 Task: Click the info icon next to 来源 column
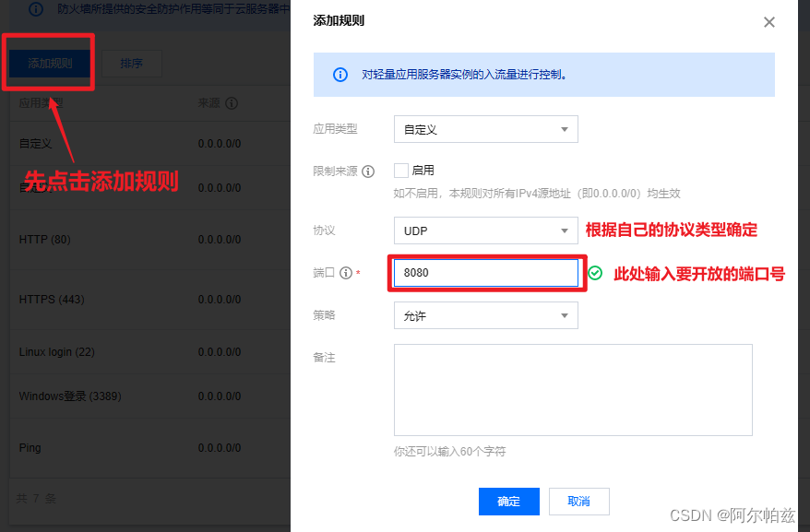[x=232, y=103]
